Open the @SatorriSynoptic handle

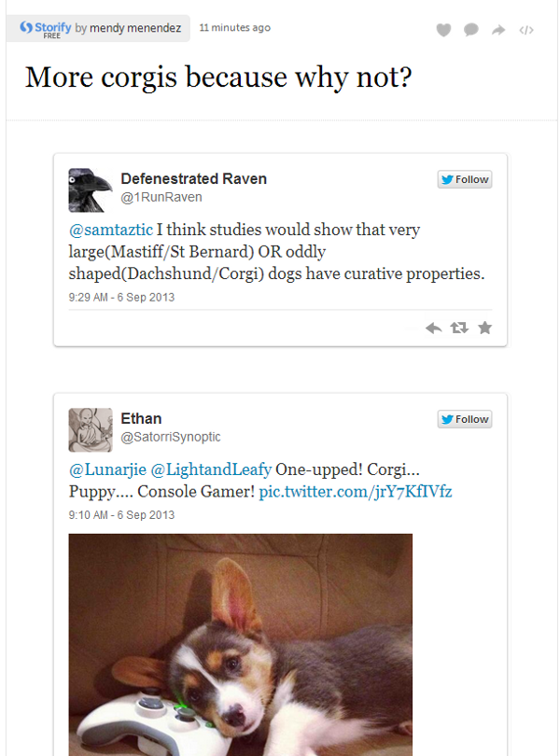170,437
